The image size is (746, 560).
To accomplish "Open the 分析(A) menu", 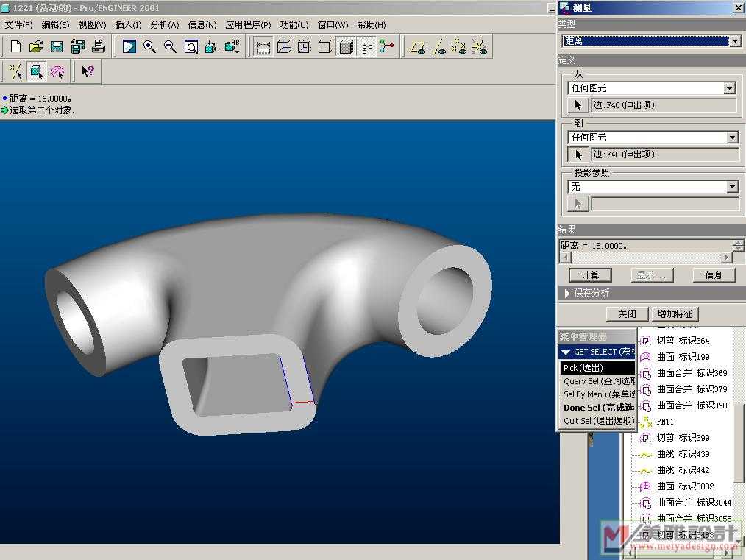I will [x=165, y=25].
